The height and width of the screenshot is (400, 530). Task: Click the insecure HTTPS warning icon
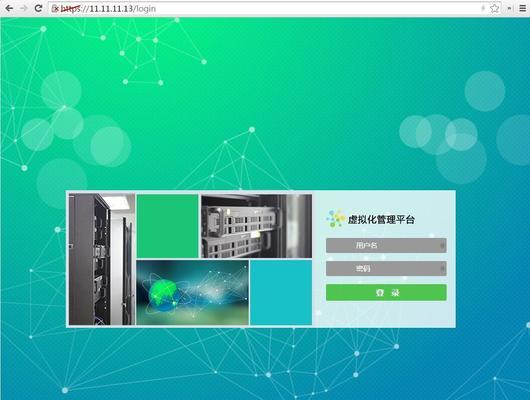[x=55, y=8]
